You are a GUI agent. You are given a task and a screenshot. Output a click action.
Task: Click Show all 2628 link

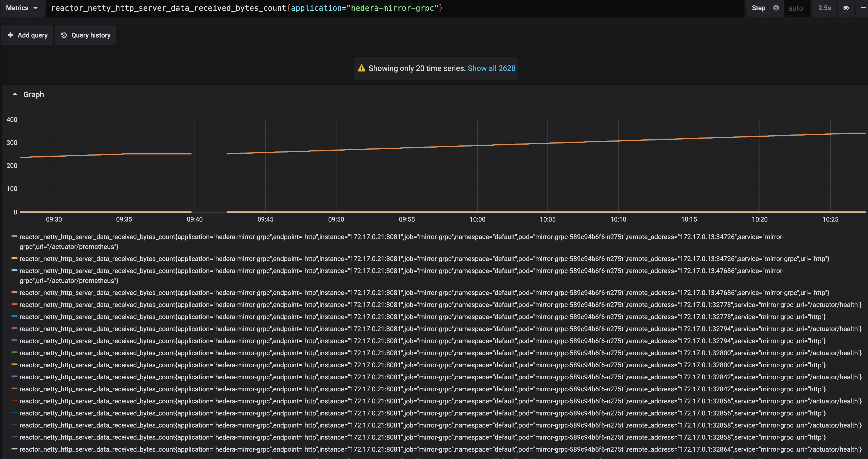click(492, 68)
